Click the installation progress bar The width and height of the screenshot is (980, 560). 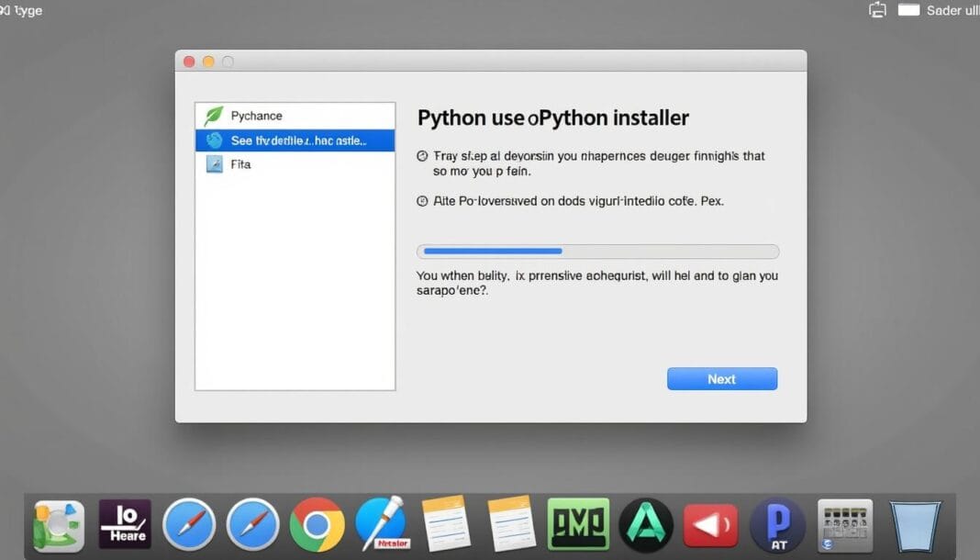point(596,251)
